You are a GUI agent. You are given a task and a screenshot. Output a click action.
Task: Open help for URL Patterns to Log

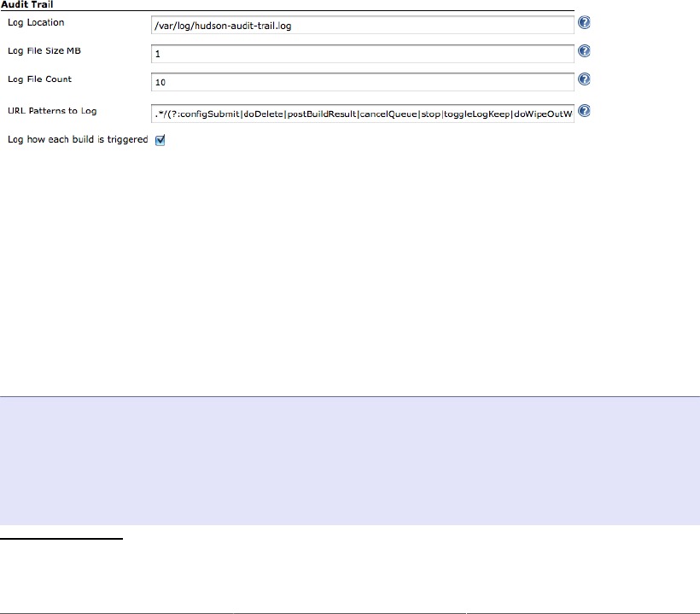584,111
